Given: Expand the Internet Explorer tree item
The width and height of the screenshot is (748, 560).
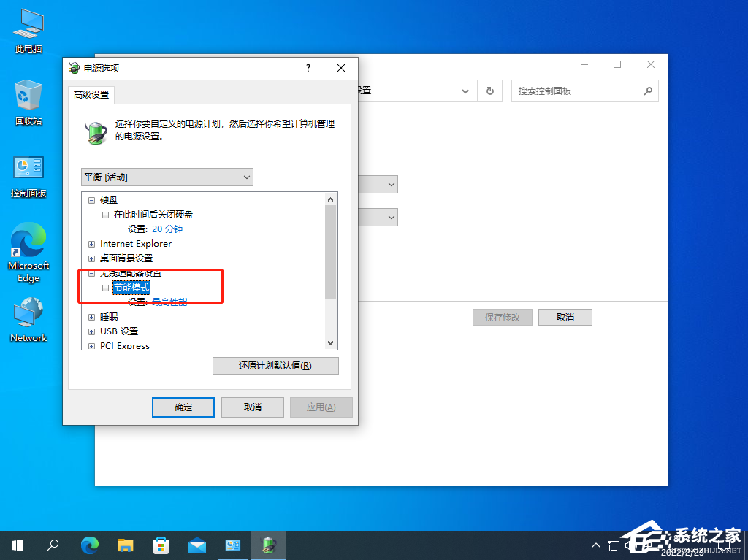Looking at the screenshot, I should point(91,243).
